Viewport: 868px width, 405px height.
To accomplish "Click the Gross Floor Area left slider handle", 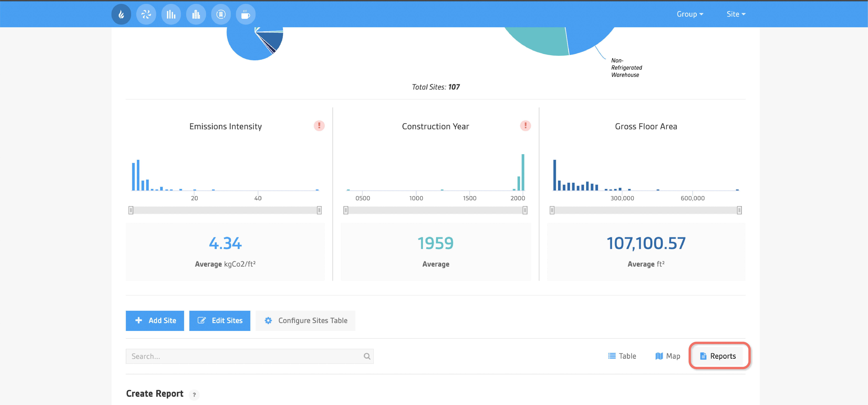I will [x=552, y=210].
